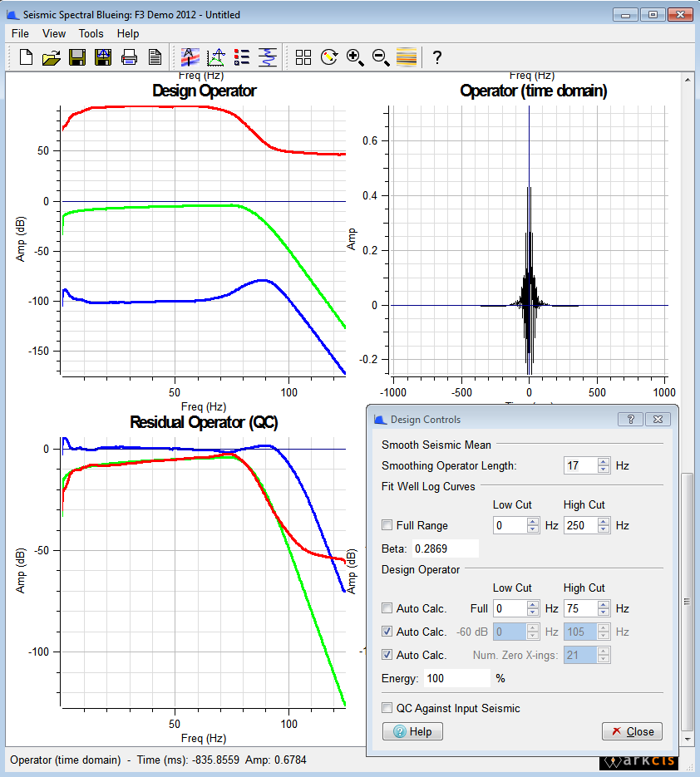The image size is (700, 777).
Task: Click the status bar Amp: 0.6784 readout
Action: (276, 760)
